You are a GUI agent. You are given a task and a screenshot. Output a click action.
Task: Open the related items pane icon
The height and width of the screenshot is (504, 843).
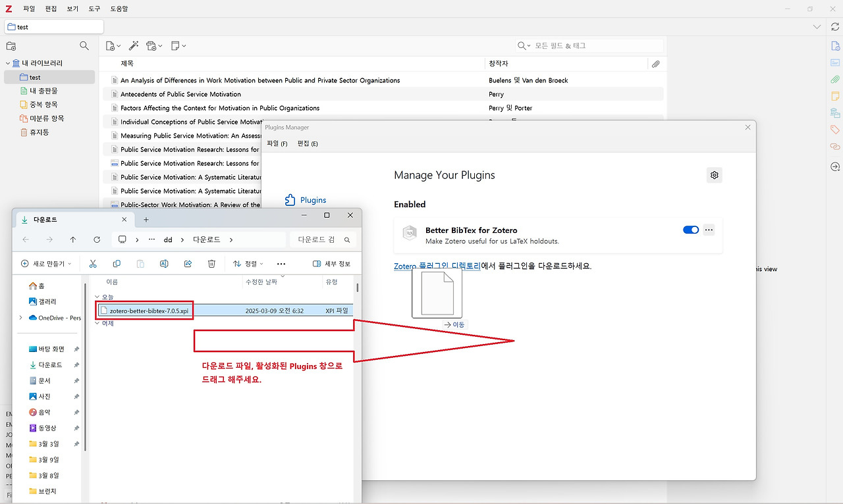tap(835, 146)
